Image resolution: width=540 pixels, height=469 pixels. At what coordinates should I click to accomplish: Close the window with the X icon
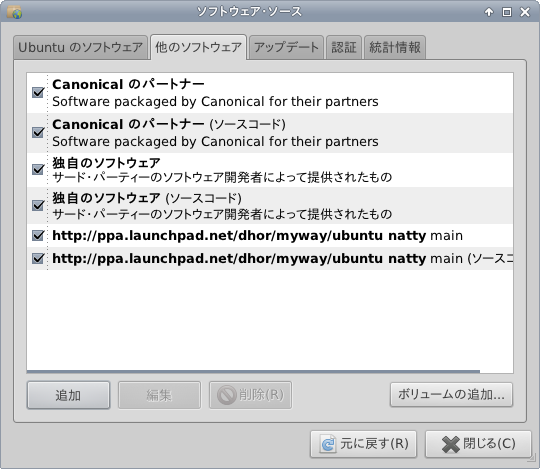pos(525,12)
